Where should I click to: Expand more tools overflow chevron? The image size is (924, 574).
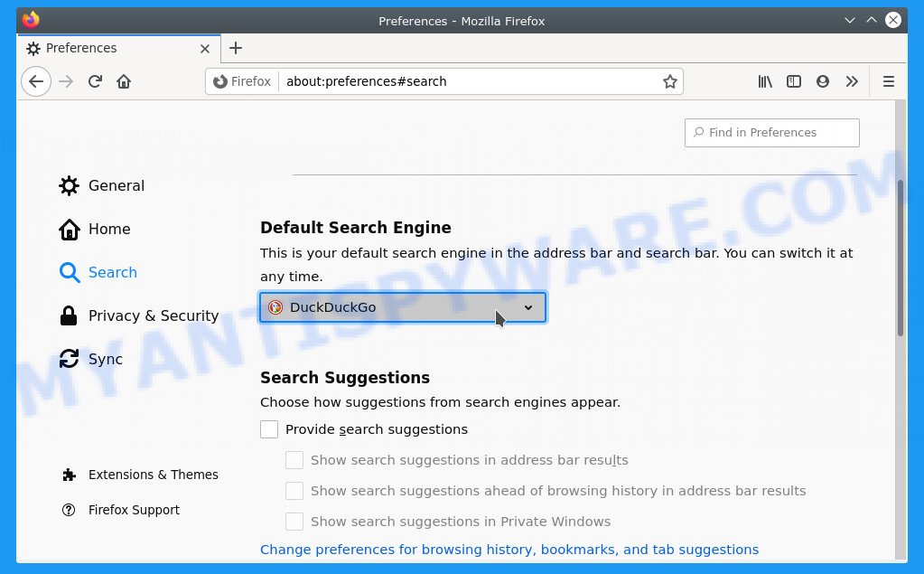(x=852, y=81)
